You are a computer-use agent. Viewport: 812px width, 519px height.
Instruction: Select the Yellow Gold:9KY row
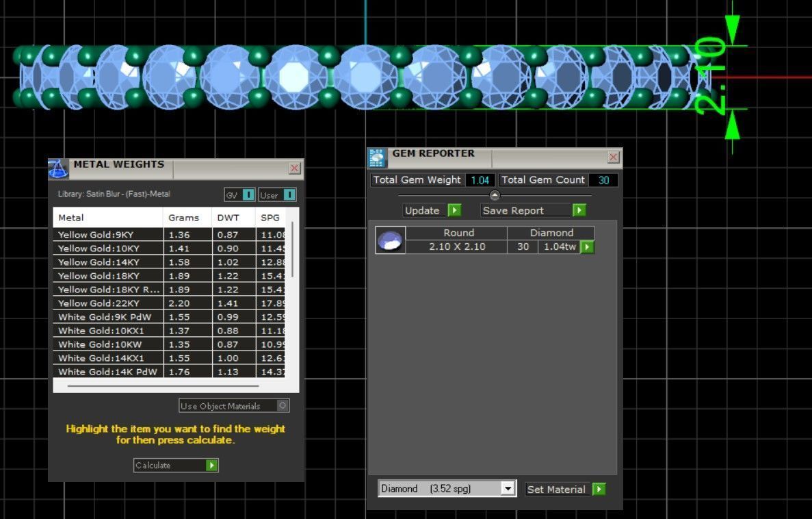click(169, 234)
